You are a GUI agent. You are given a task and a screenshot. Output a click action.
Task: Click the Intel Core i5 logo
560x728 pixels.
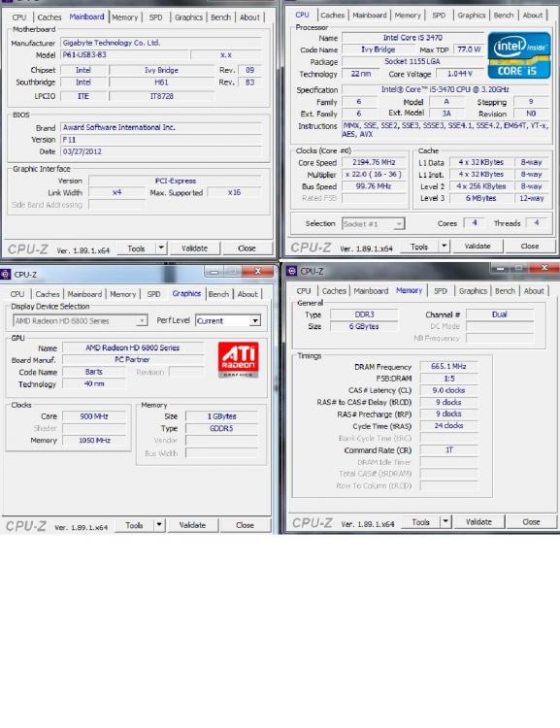tap(518, 54)
